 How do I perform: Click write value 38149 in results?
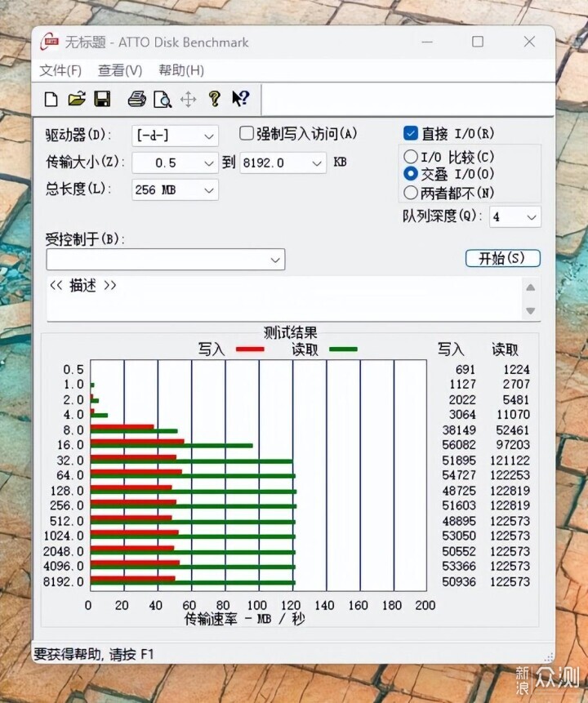coord(459,430)
